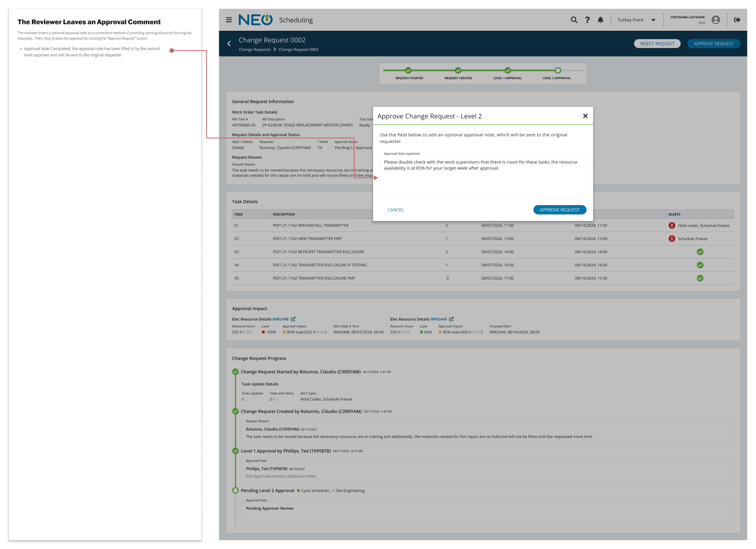Open the hamburger navigation menu

229,20
